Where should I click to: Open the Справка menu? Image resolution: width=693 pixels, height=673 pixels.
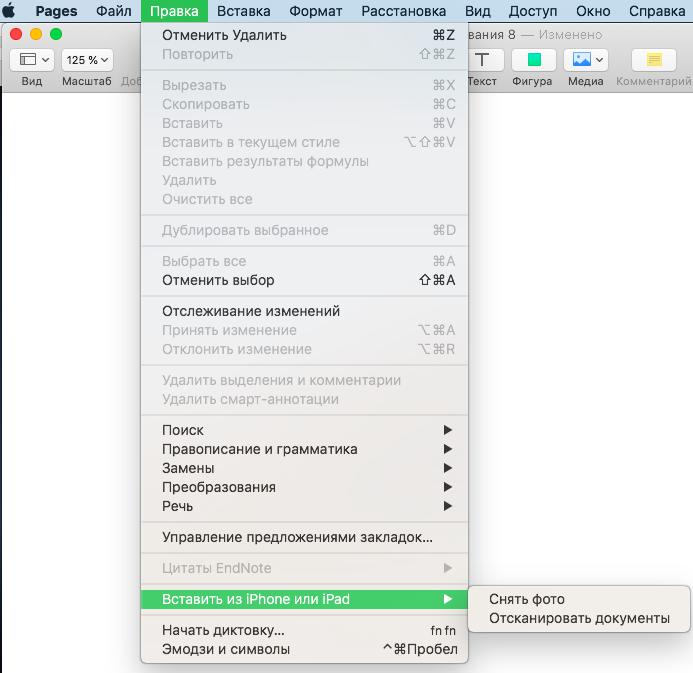point(657,11)
